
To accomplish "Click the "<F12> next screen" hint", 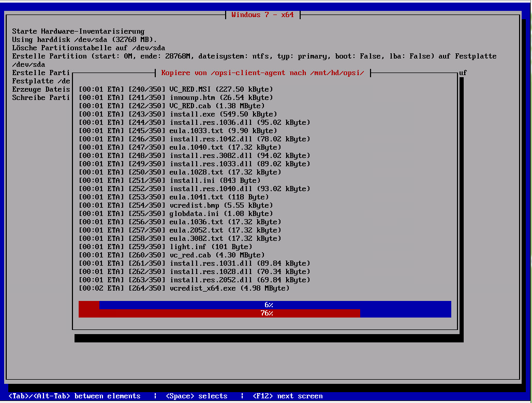I will click(288, 396).
